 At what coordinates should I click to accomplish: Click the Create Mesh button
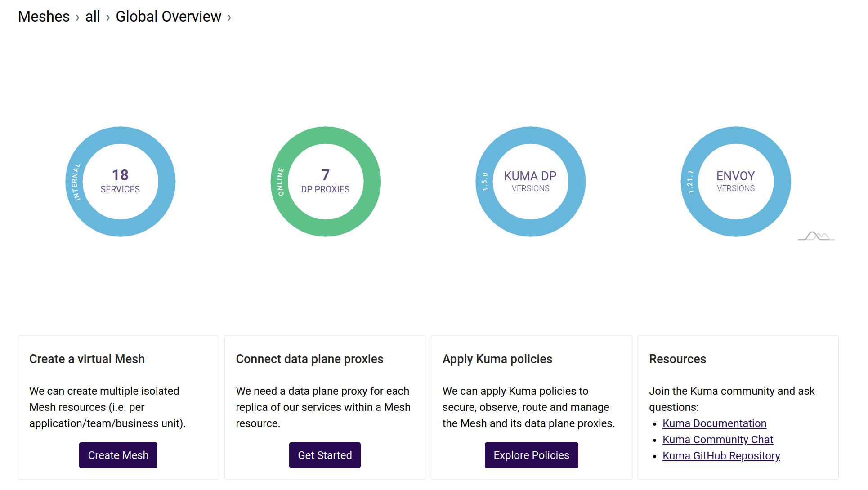coord(118,455)
